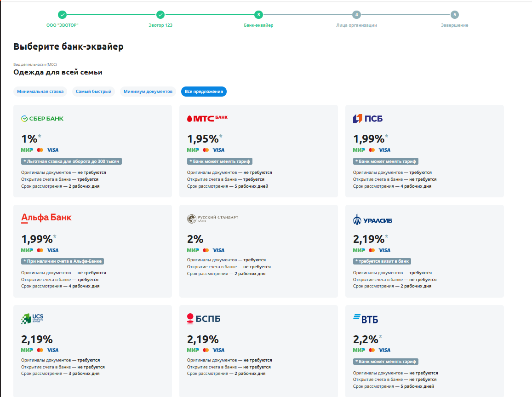Click the Sberbank logo

point(42,118)
